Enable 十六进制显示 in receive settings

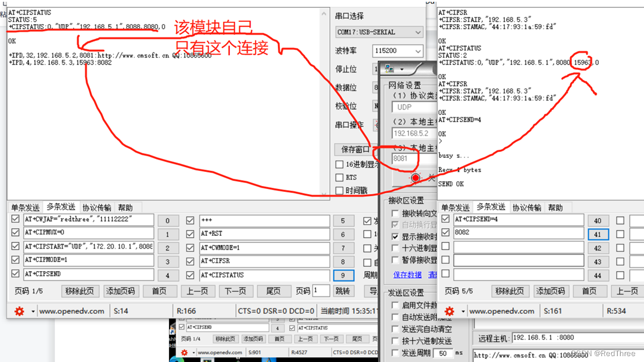coord(395,248)
